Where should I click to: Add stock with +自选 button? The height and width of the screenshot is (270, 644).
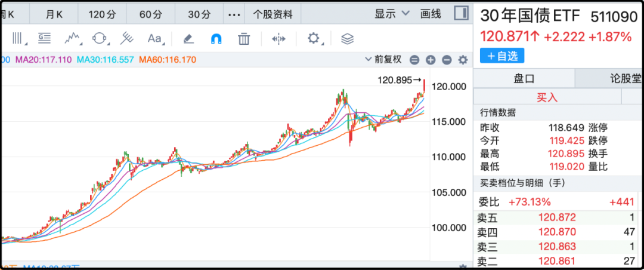coord(502,56)
